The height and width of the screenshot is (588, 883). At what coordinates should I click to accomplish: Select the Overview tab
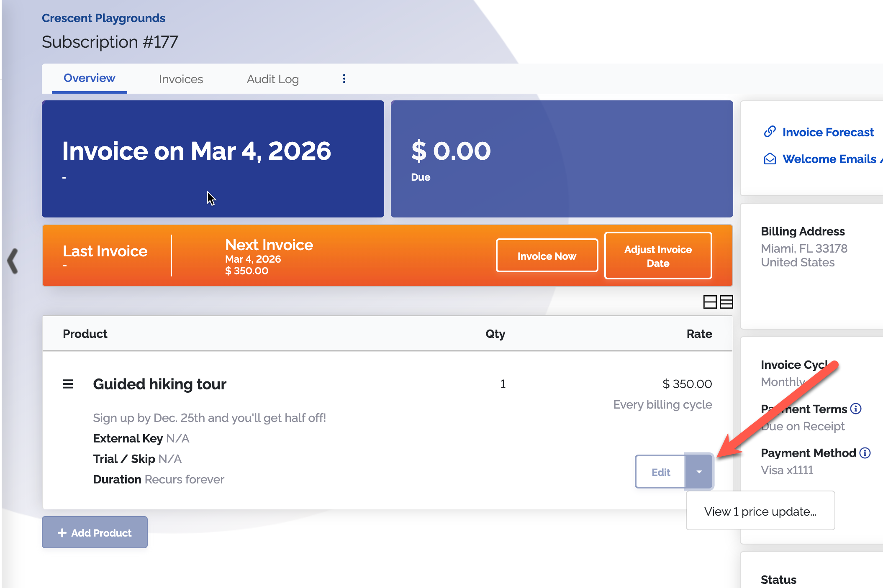(89, 78)
